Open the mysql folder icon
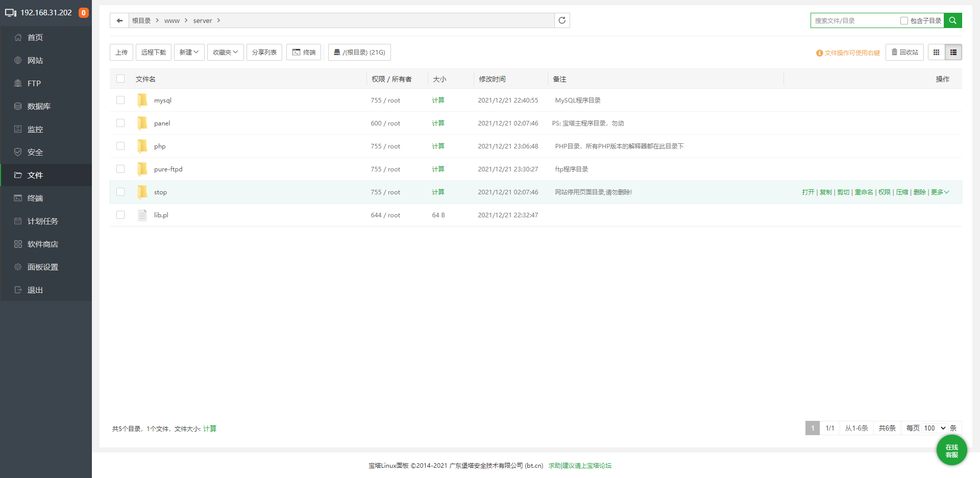980x478 pixels. tap(142, 100)
